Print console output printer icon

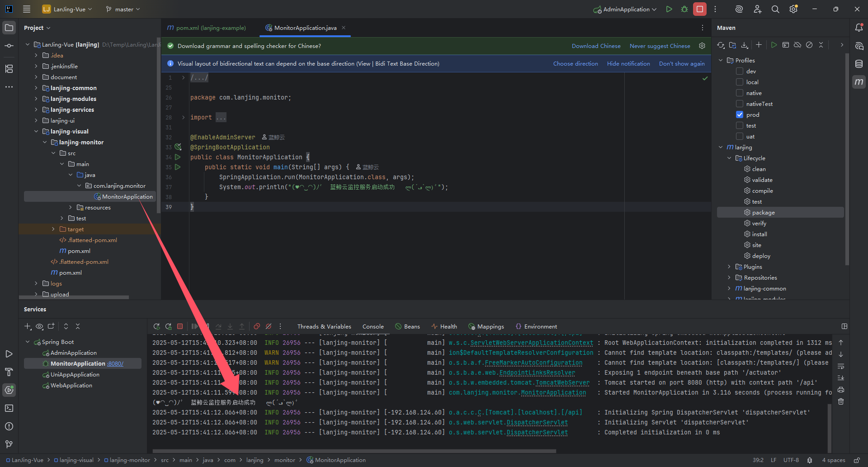(x=841, y=390)
